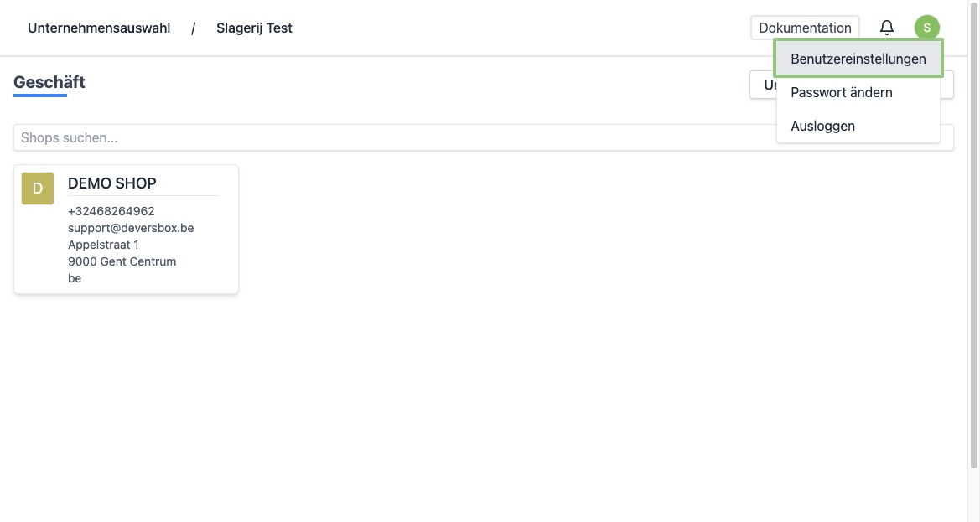
Task: Open the DEMO SHOP title
Action: [x=112, y=183]
